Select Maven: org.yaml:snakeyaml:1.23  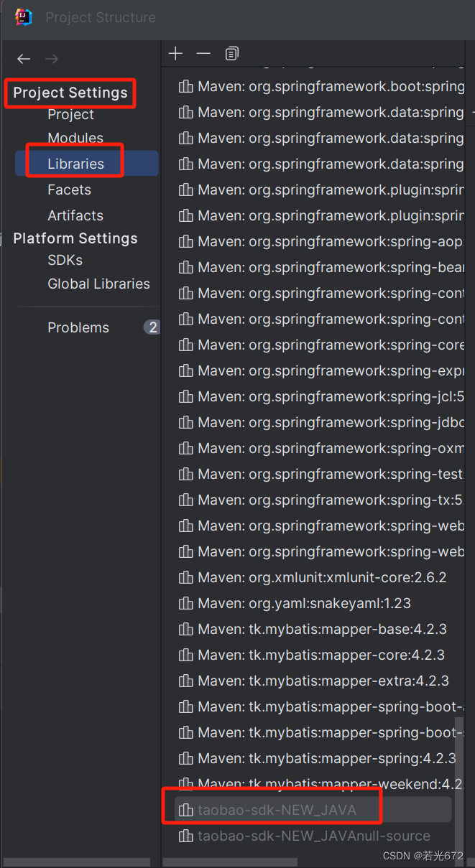[305, 603]
